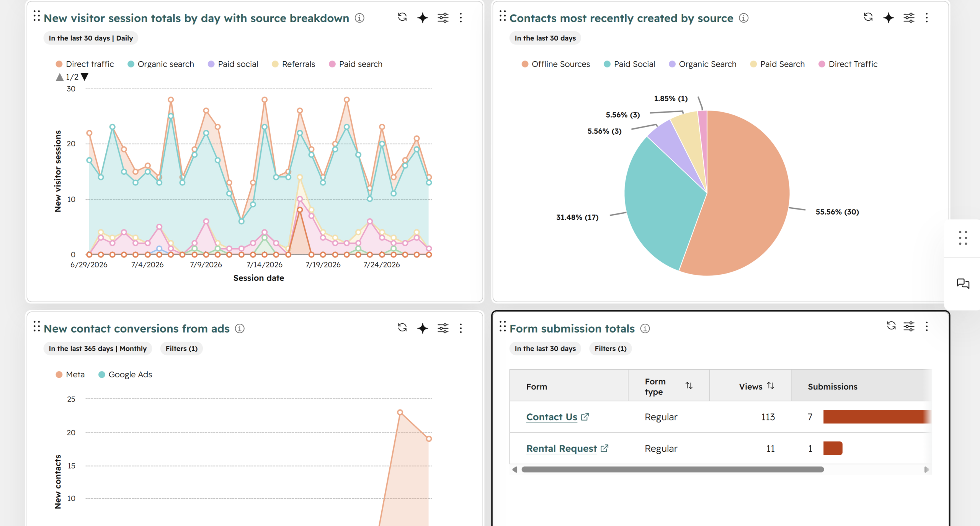Screen dimensions: 980x526
Task: Go to next legend page with down arrow
Action: pyautogui.click(x=85, y=77)
